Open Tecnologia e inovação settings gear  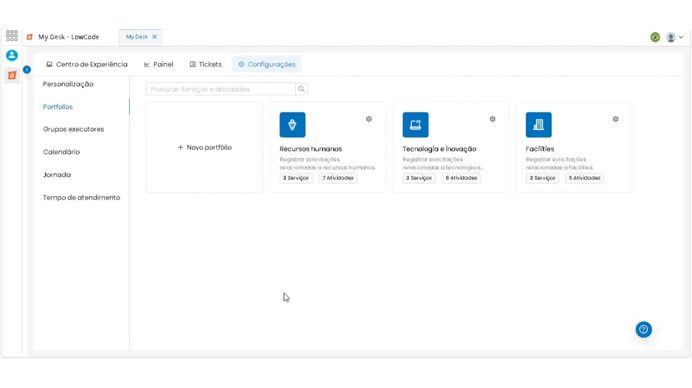click(x=493, y=119)
